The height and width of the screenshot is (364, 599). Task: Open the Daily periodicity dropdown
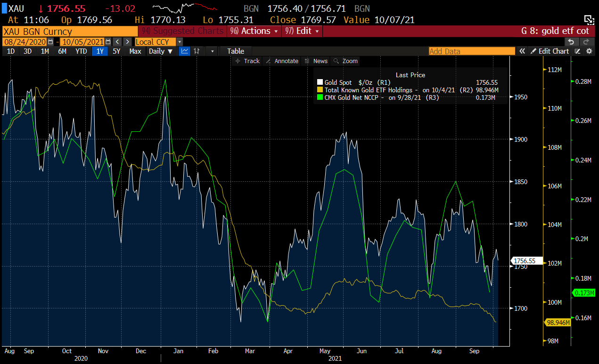coord(160,51)
